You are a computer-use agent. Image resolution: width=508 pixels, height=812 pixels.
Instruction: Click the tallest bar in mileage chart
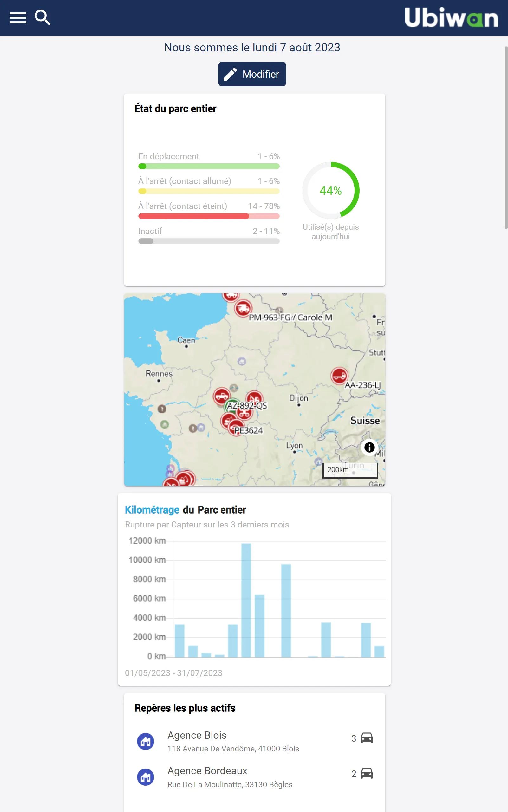click(x=246, y=600)
